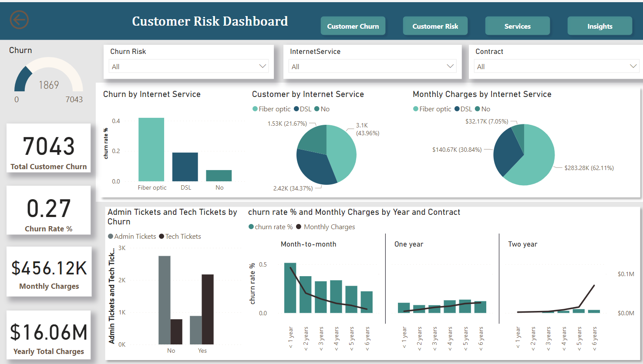
Task: Toggle No legend marker in Monthly Charges chart
Action: pos(478,109)
